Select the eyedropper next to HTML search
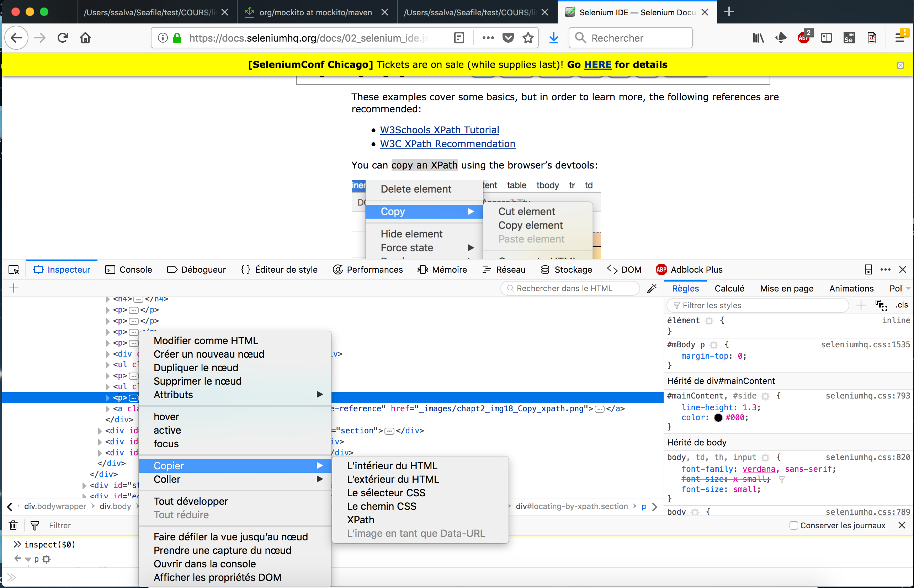 click(652, 289)
